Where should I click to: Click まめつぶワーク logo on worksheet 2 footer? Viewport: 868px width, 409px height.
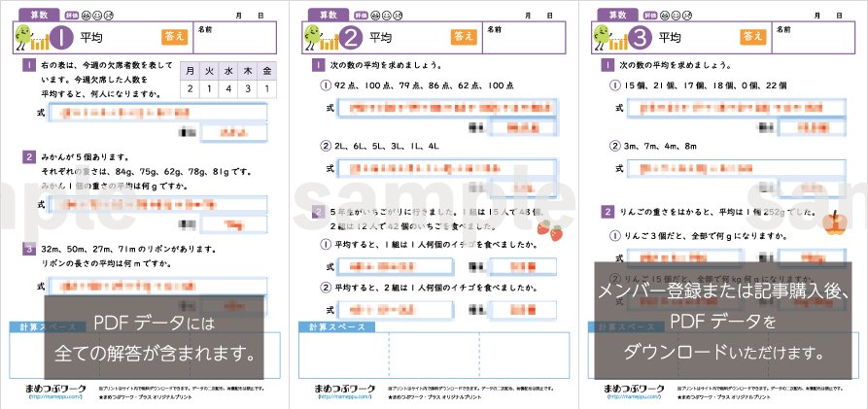tap(344, 389)
